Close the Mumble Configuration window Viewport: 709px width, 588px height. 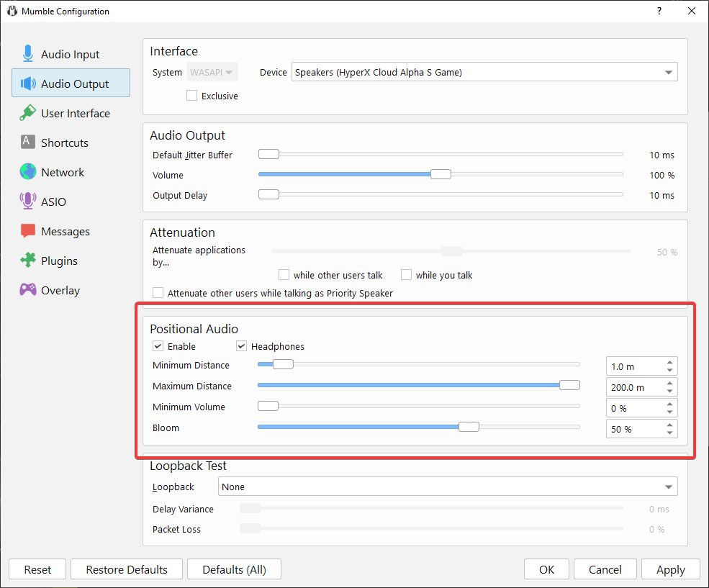point(692,11)
